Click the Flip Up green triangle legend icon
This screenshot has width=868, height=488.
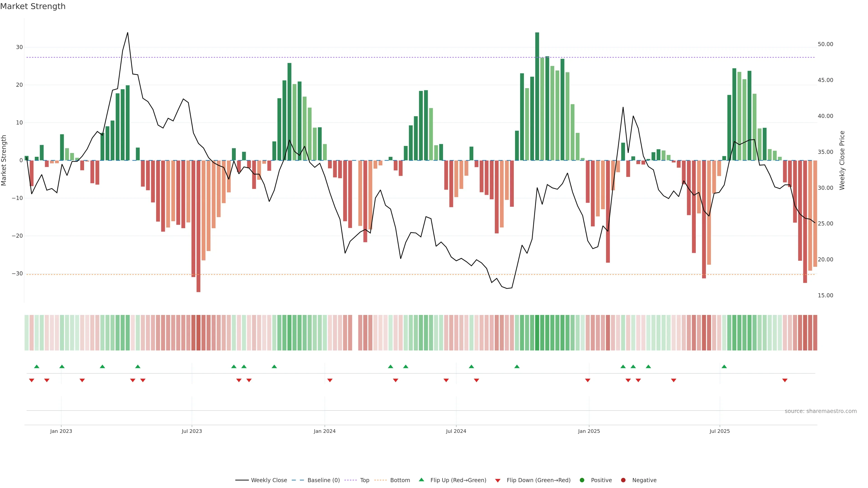(x=421, y=480)
